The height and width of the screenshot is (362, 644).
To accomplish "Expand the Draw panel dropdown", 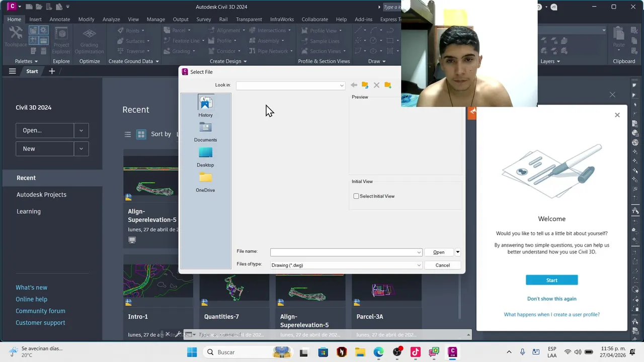I will (377, 61).
